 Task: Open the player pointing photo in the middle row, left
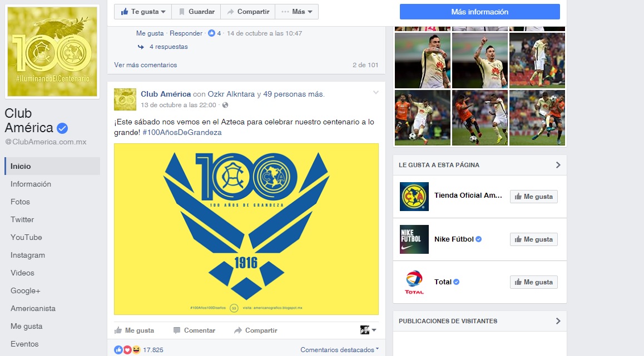tap(423, 61)
